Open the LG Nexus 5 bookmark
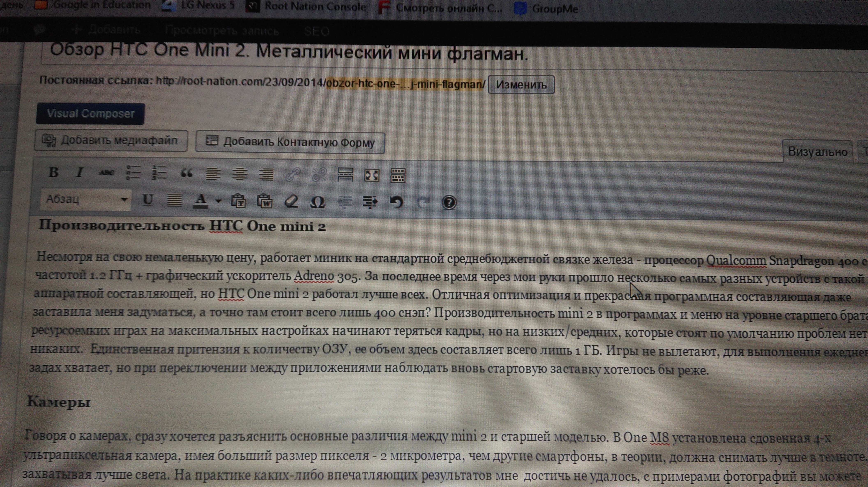The image size is (868, 487). point(198,6)
